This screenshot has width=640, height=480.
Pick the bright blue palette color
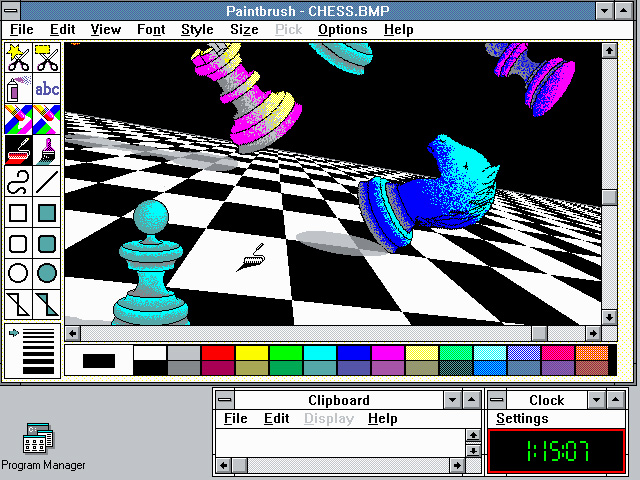click(x=354, y=353)
